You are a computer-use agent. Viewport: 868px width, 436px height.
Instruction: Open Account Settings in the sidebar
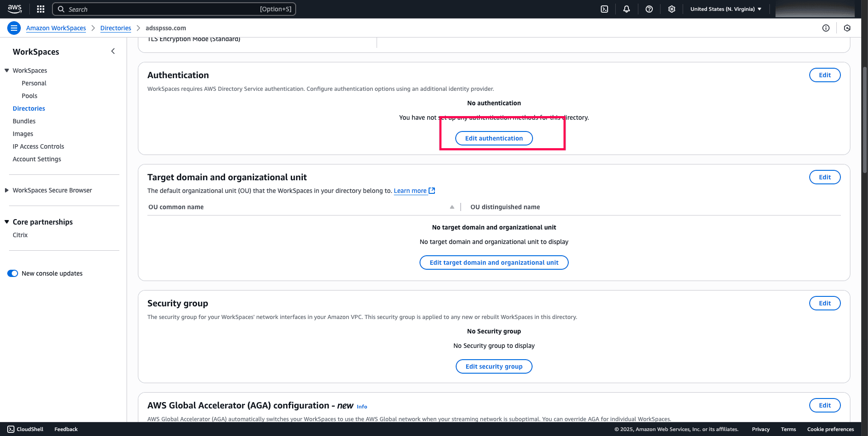37,159
